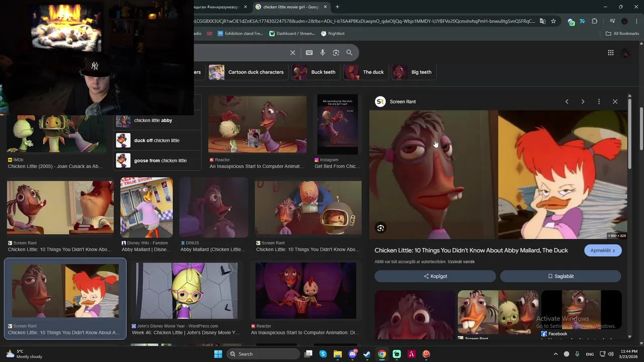Show hidden system tray icons chevron
This screenshot has width=644, height=362.
(555, 354)
